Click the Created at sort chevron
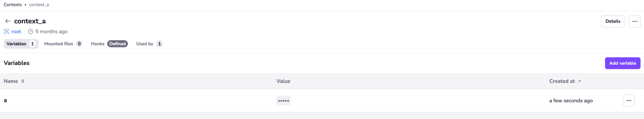Screen dimensions: 644x119 [580, 81]
